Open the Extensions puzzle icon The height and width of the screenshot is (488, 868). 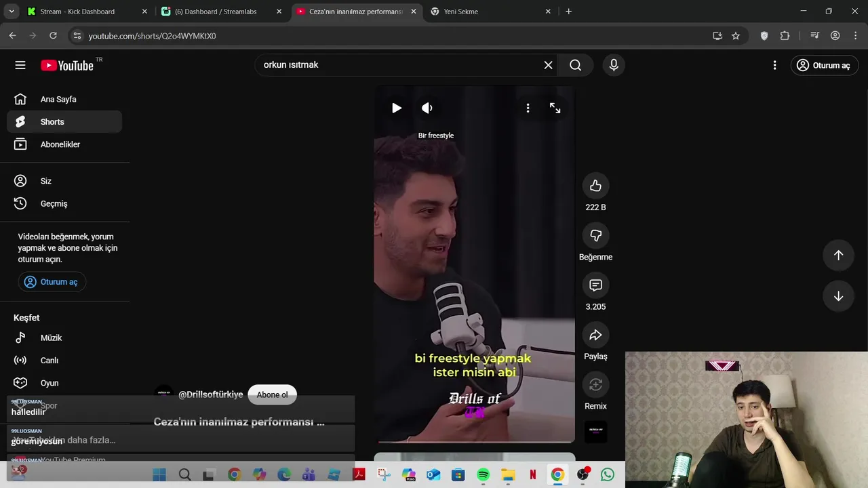point(785,36)
